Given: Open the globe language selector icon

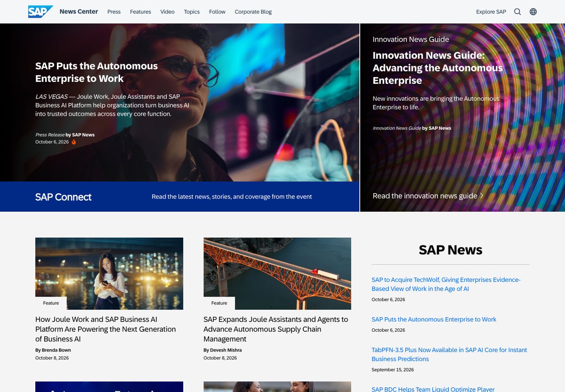Looking at the screenshot, I should pos(533,12).
